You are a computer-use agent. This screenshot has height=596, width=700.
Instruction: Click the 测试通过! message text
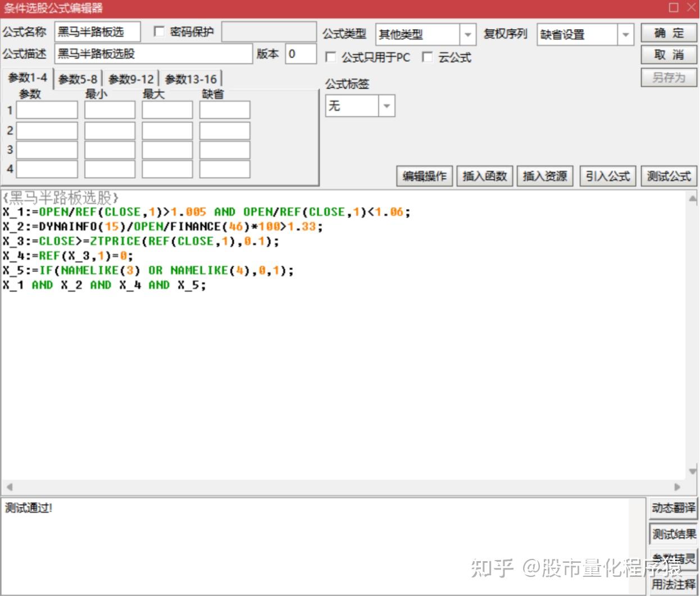pos(29,508)
